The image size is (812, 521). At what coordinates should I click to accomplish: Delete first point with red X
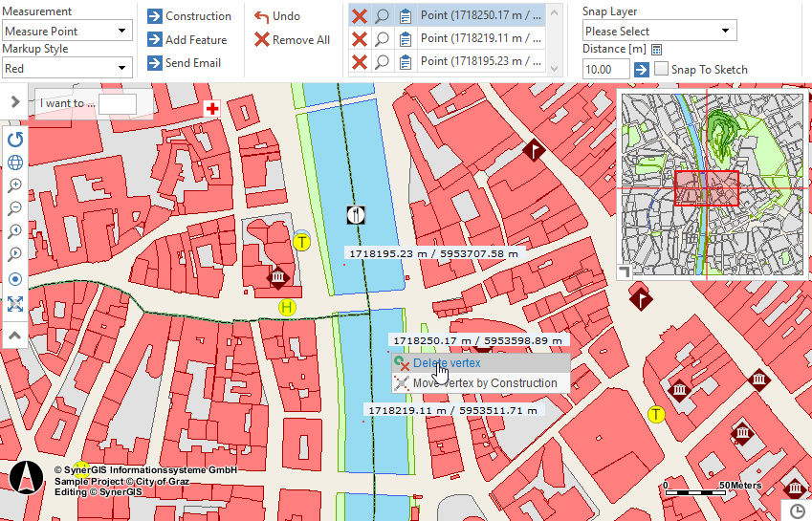pyautogui.click(x=360, y=16)
